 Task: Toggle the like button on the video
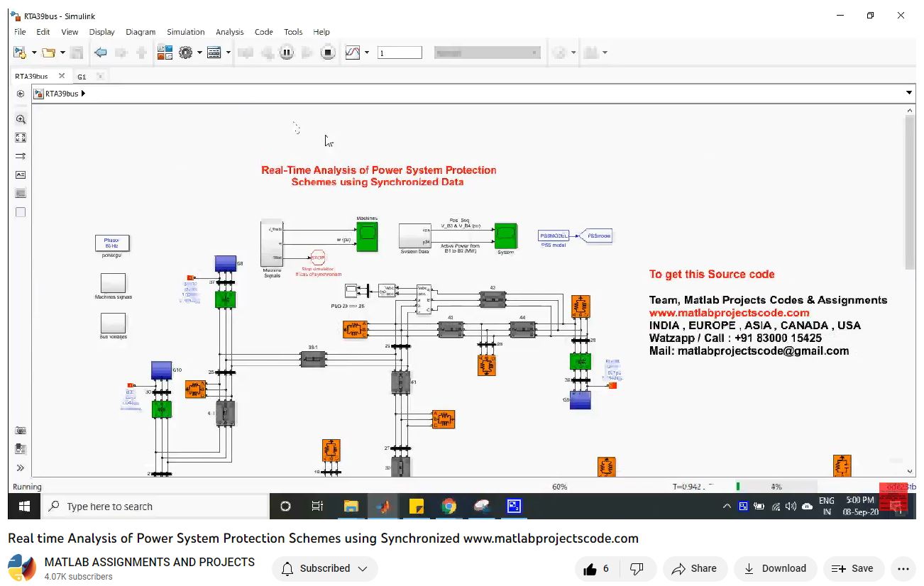(x=596, y=568)
